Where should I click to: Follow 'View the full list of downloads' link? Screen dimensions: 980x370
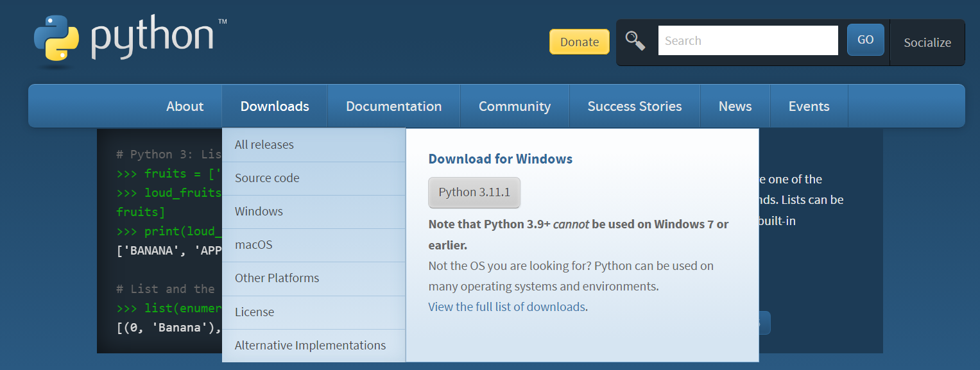tap(507, 307)
